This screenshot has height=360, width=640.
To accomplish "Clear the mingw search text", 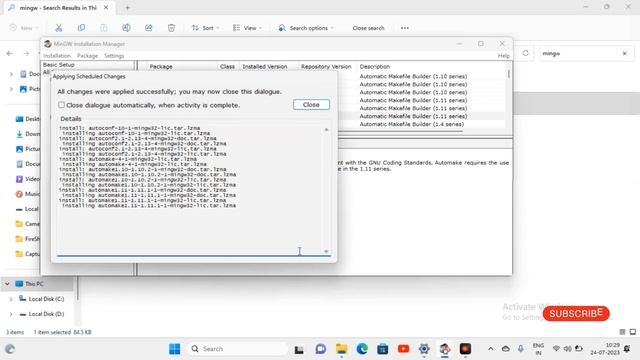I will [624, 53].
